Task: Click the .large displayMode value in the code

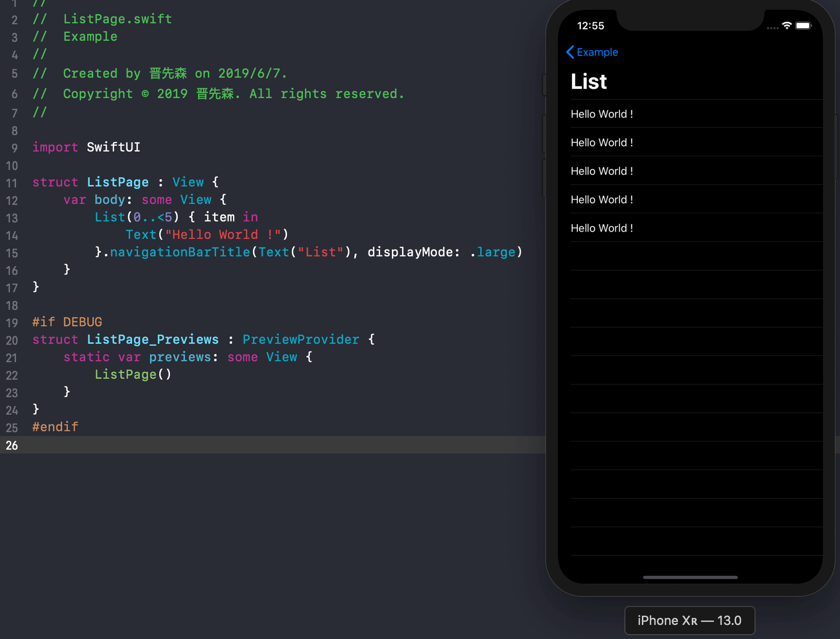Action: [495, 252]
